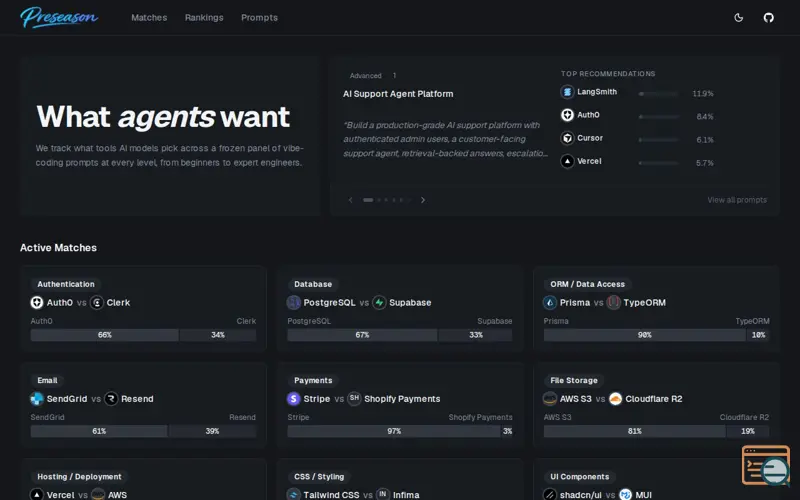Click the Stripe 97% bar segment
Image resolution: width=800 pixels, height=500 pixels.
pyautogui.click(x=394, y=431)
